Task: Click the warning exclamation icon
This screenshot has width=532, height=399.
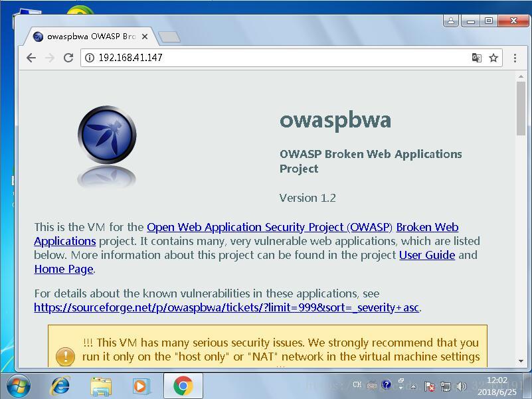Action: click(65, 357)
